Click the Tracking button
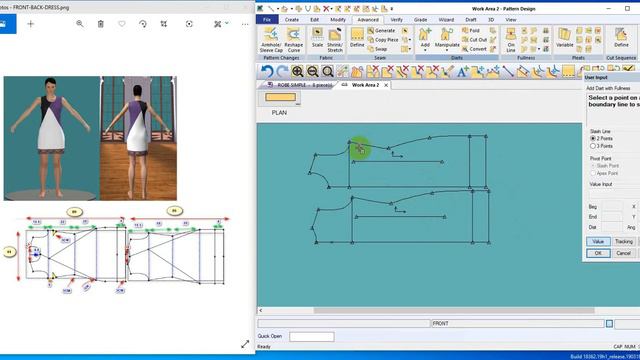The width and height of the screenshot is (640, 360). tap(624, 242)
